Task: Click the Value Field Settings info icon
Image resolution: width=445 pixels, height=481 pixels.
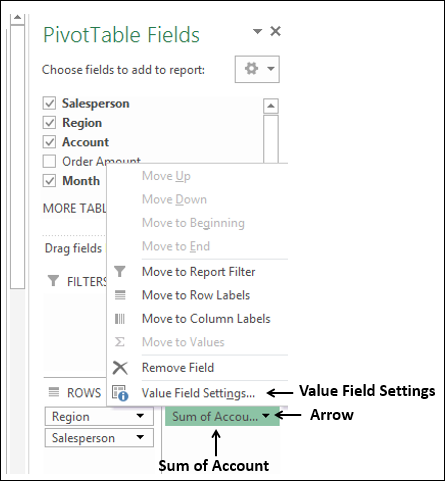Action: click(120, 393)
